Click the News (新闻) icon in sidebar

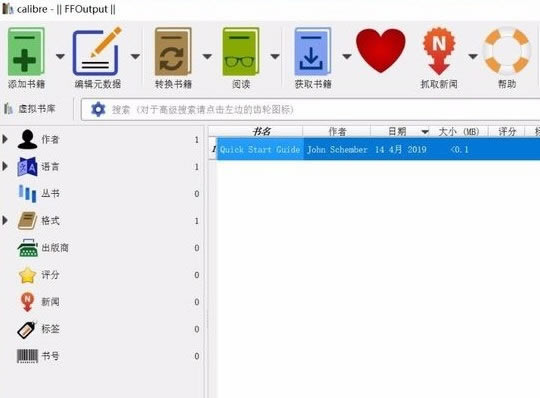(27, 302)
